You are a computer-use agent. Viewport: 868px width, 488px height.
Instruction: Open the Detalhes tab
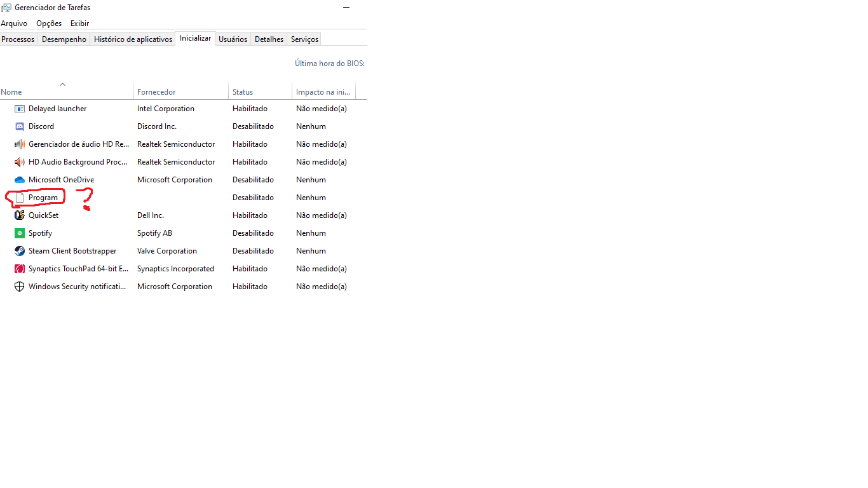(269, 39)
